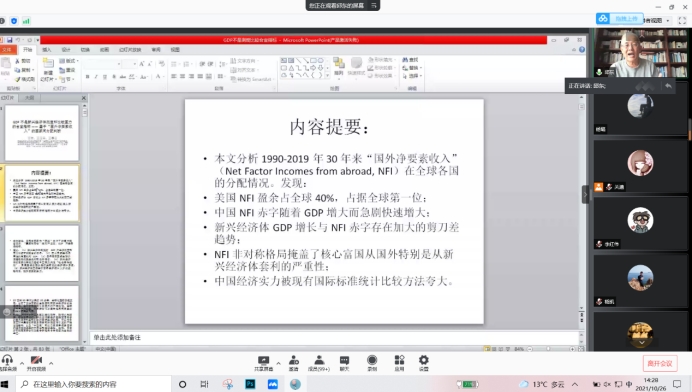Viewport: 692px width, 392px height.
Task: Switch to the Outline (大纲) pane tab
Action: [29, 98]
